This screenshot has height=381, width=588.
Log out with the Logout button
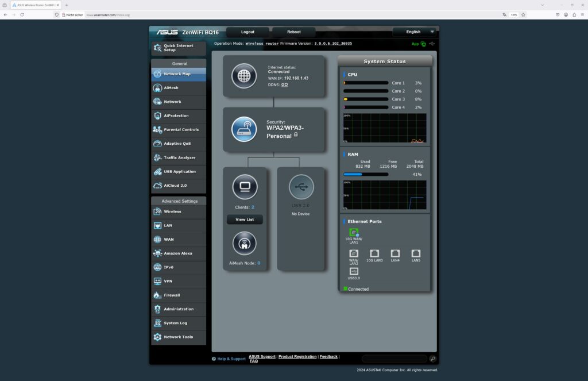pyautogui.click(x=247, y=32)
